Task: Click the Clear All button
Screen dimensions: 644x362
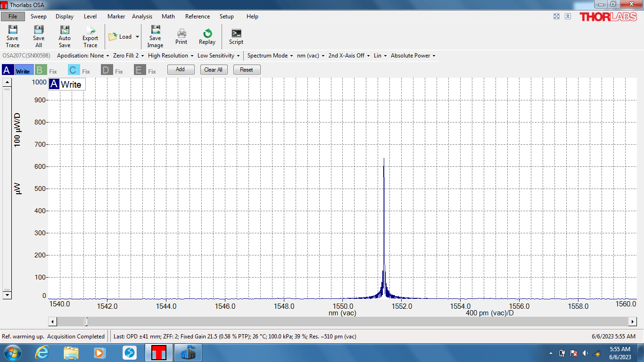Action: point(214,70)
